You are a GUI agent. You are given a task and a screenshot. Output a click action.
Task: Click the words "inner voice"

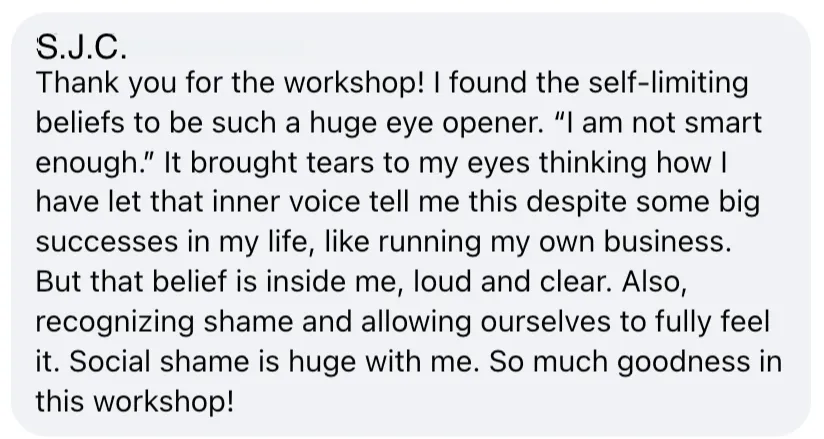[x=254, y=202]
